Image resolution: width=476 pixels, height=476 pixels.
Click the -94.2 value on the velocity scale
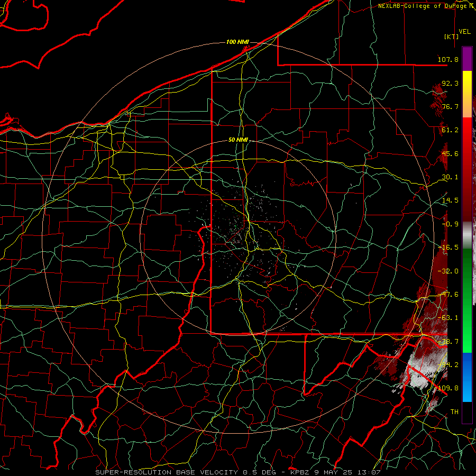[x=448, y=364]
